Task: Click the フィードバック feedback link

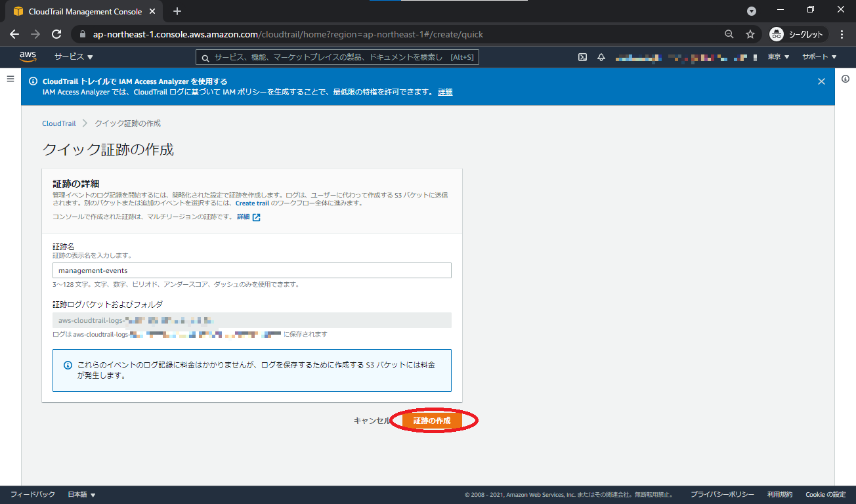Action: [x=33, y=495]
